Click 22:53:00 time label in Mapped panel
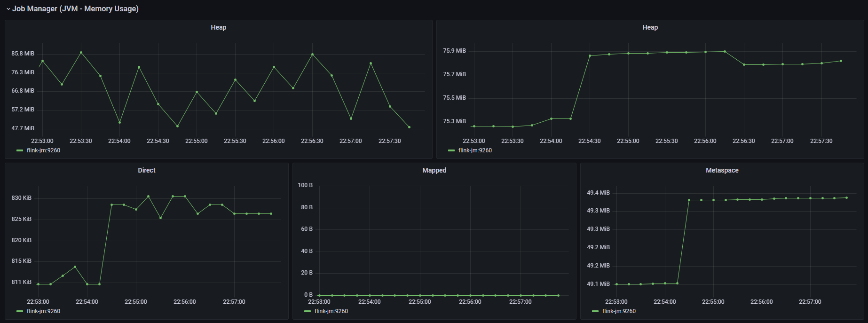This screenshot has height=323, width=868. tap(319, 302)
